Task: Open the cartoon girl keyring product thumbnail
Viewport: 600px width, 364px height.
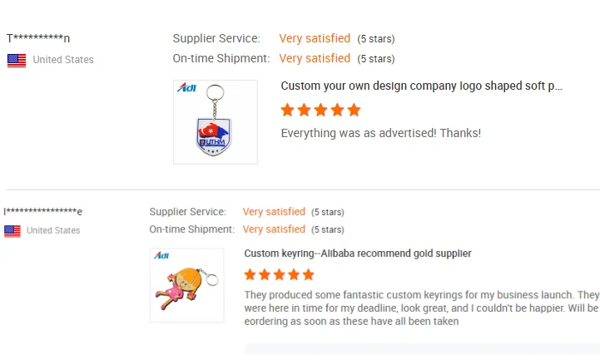Action: [186, 285]
